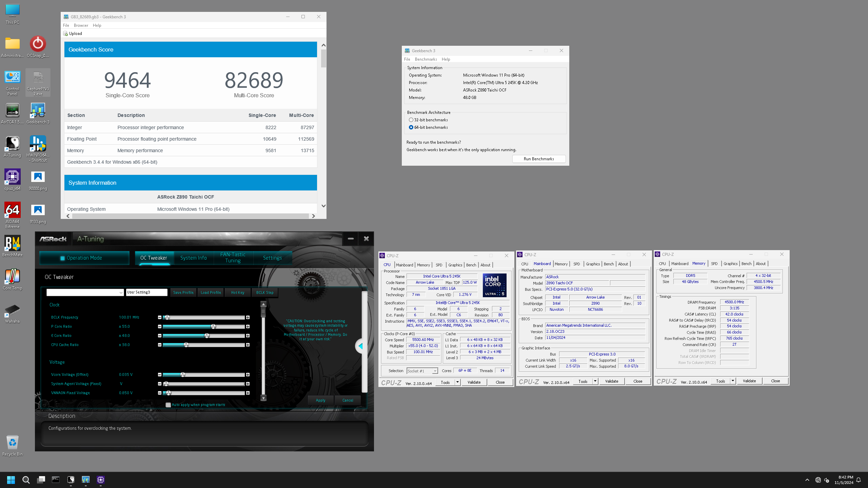The height and width of the screenshot is (488, 868).
Task: Open the Core Temp desktop icon
Action: [13, 279]
